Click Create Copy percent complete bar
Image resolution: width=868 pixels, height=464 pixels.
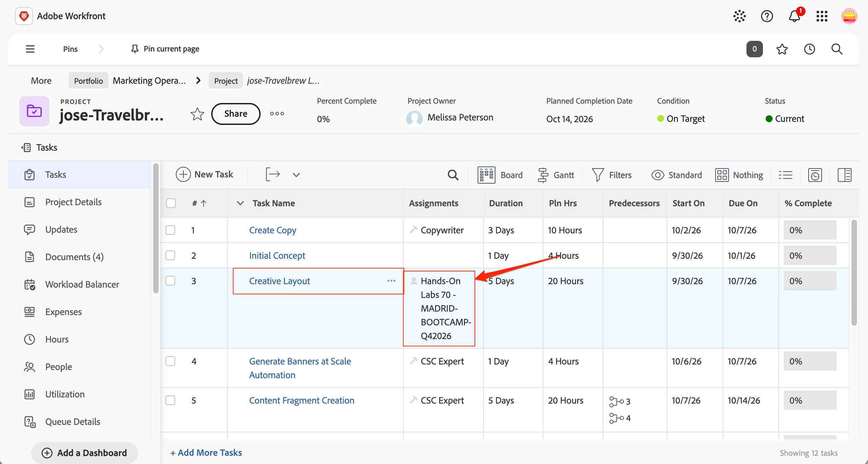810,230
